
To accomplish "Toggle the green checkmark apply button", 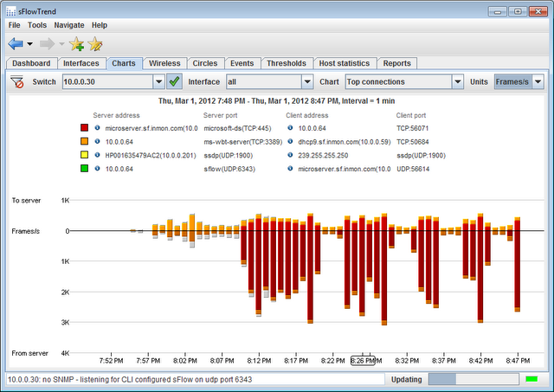I will click(x=174, y=81).
